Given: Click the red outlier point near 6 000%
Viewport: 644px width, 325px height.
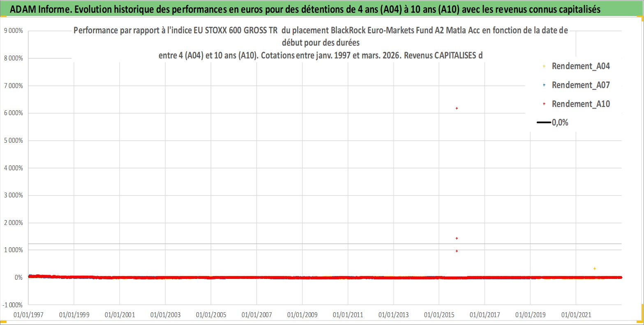Looking at the screenshot, I should pos(457,108).
